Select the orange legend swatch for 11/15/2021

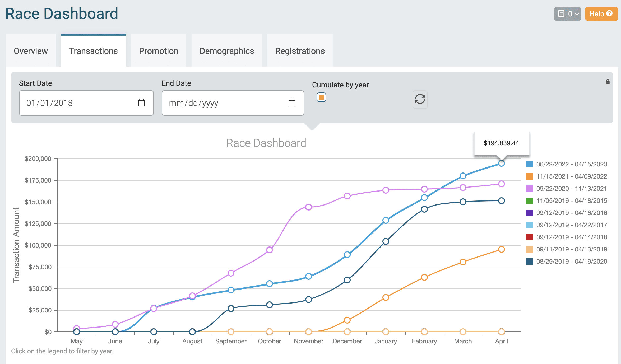point(529,176)
